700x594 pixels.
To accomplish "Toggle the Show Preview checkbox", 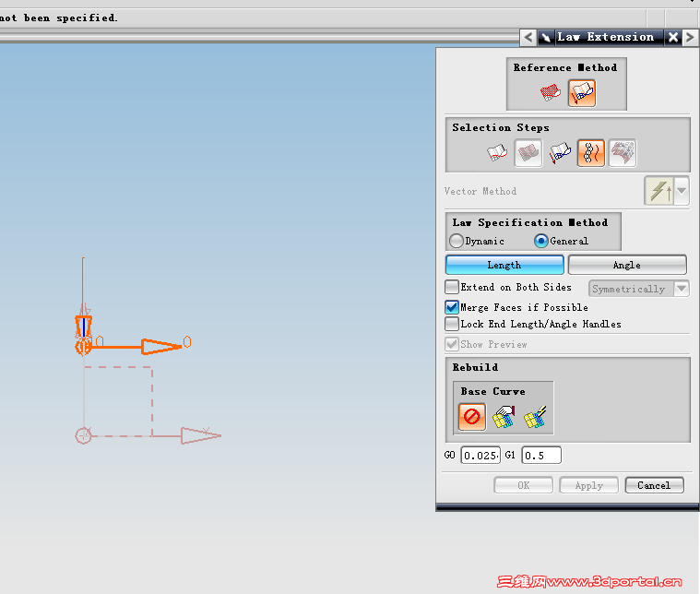I will click(452, 344).
